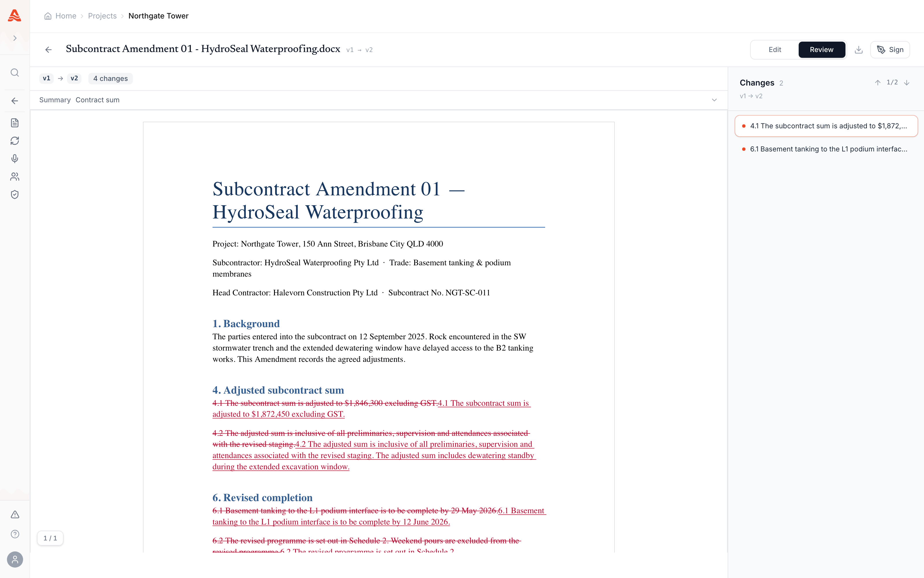Expand the sidebar with the chevron
The height and width of the screenshot is (578, 924).
point(15,38)
